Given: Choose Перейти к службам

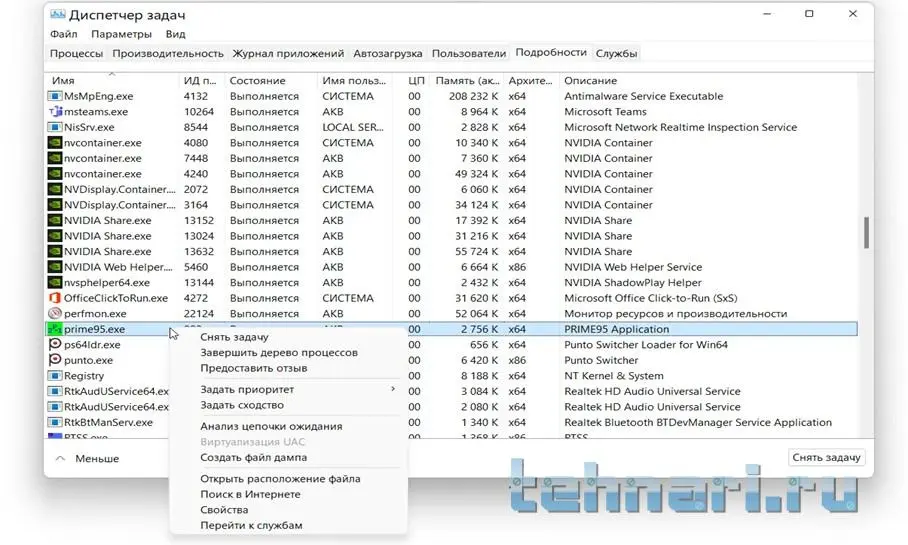Looking at the screenshot, I should point(251,526).
